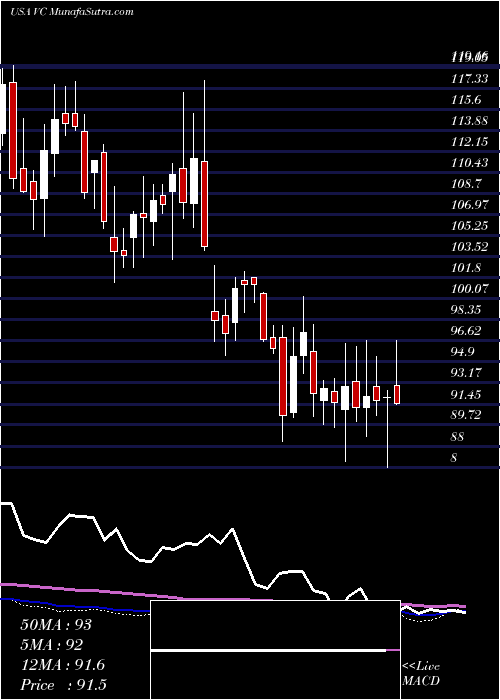500x700 pixels.
Task: Click the 115.6 price axis label
Action: (466, 100)
